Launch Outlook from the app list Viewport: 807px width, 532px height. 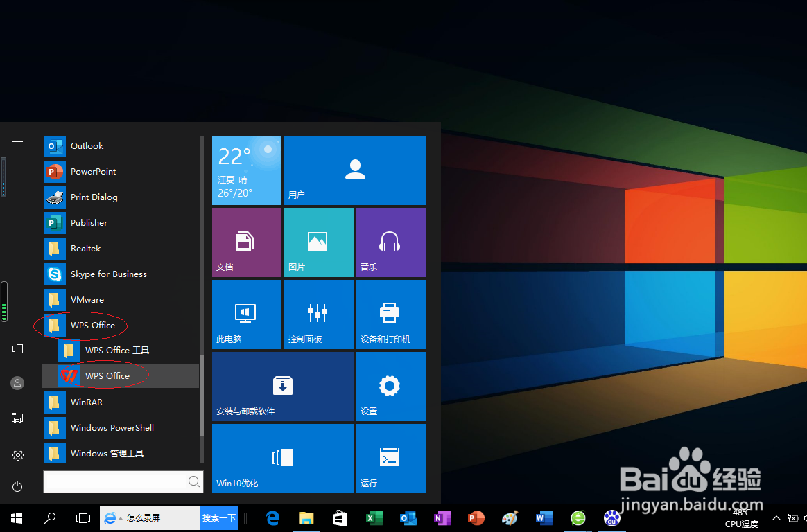coord(121,146)
